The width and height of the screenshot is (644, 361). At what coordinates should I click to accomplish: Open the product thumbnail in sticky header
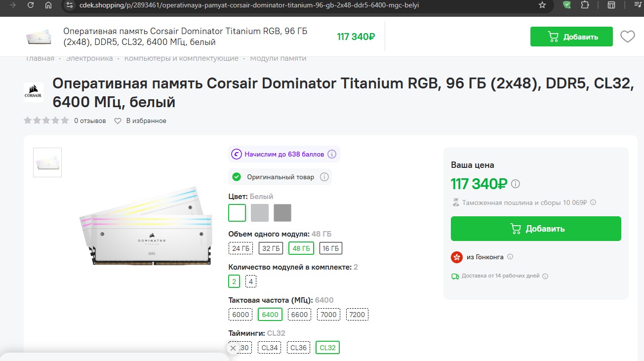[39, 37]
